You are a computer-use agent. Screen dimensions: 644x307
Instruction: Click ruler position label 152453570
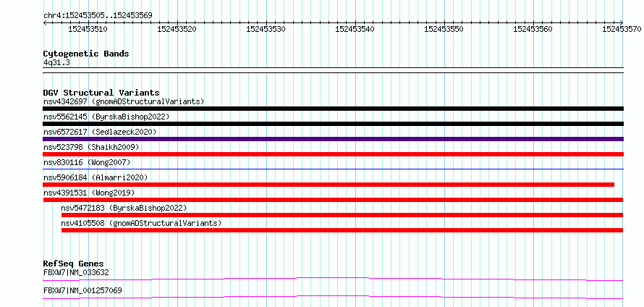tap(622, 29)
